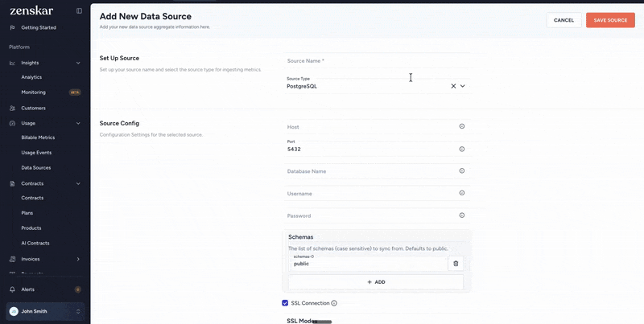Click the Cancel button

click(563, 20)
